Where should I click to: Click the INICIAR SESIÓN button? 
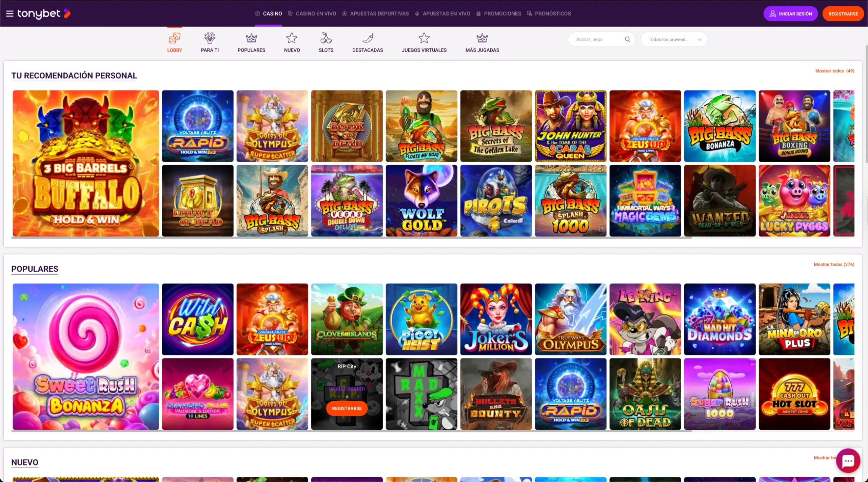(x=790, y=14)
